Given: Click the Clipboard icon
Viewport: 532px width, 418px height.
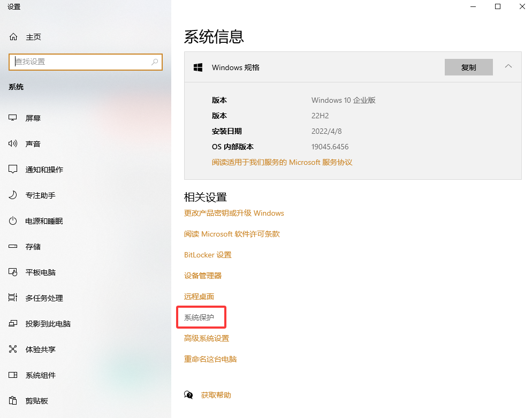Looking at the screenshot, I should point(12,401).
